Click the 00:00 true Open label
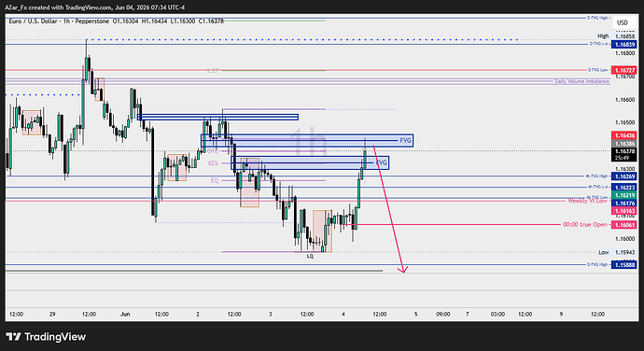Viewport: 644px width, 351px height. pos(585,225)
